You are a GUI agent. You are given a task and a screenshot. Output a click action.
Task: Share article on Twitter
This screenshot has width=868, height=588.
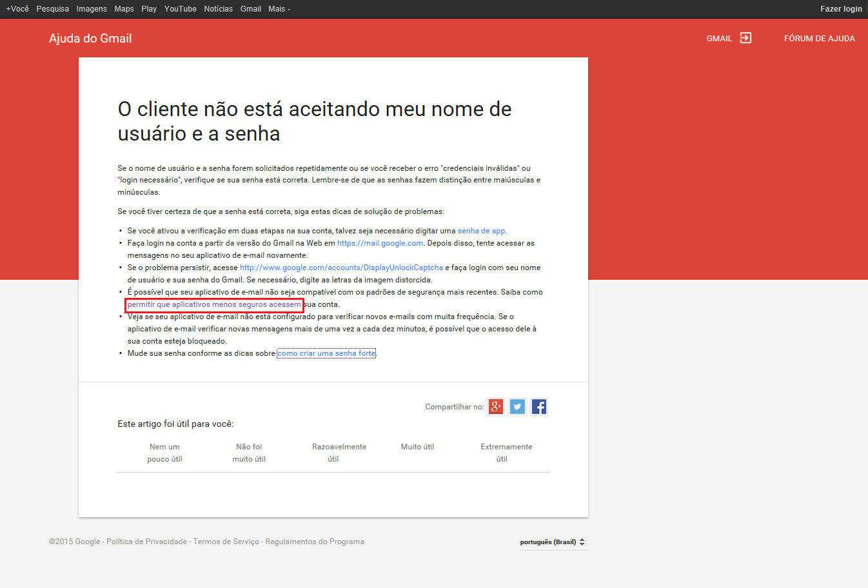(517, 407)
